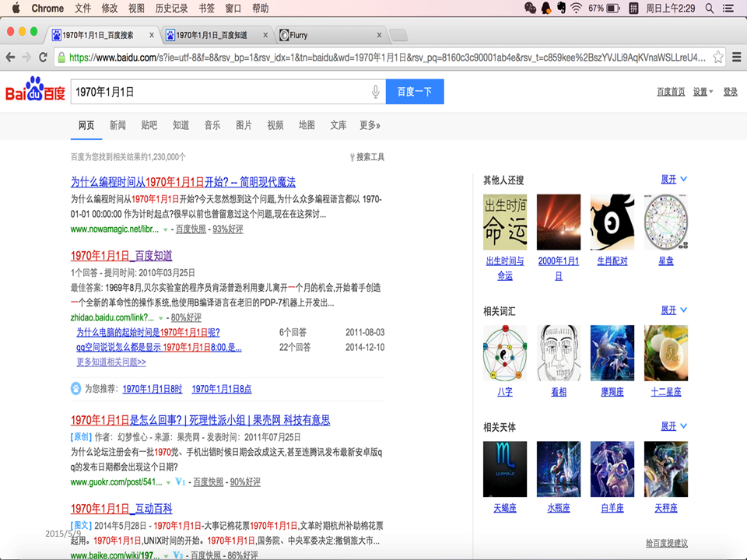Screen dimensions: 747x560
Task: Expand the 相关天体 section
Action: pos(674,426)
